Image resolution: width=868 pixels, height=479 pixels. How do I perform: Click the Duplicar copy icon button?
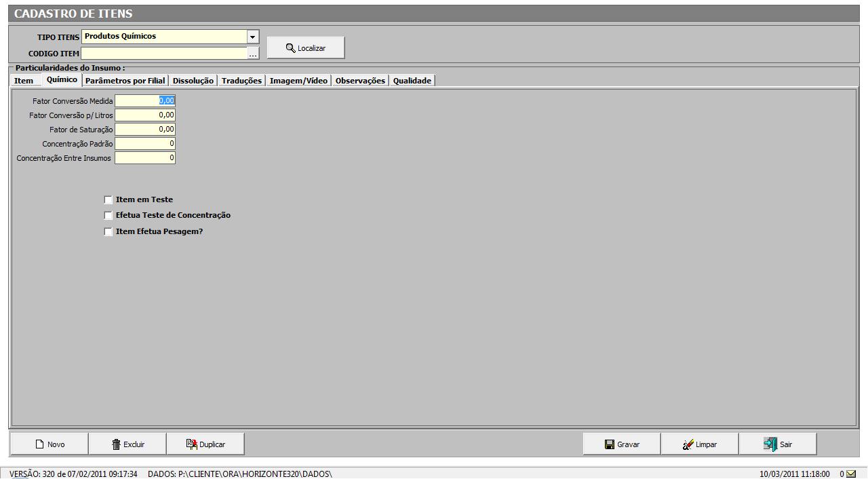pos(205,444)
